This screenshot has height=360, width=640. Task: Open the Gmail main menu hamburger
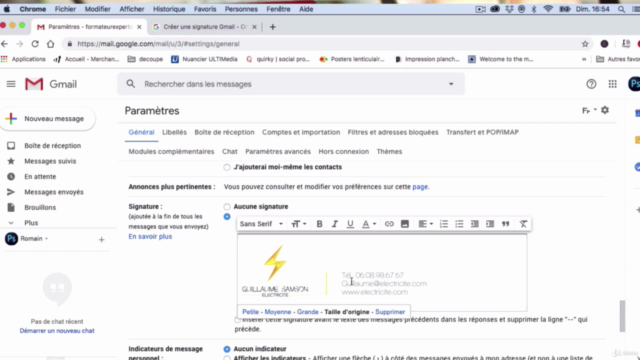(11, 84)
